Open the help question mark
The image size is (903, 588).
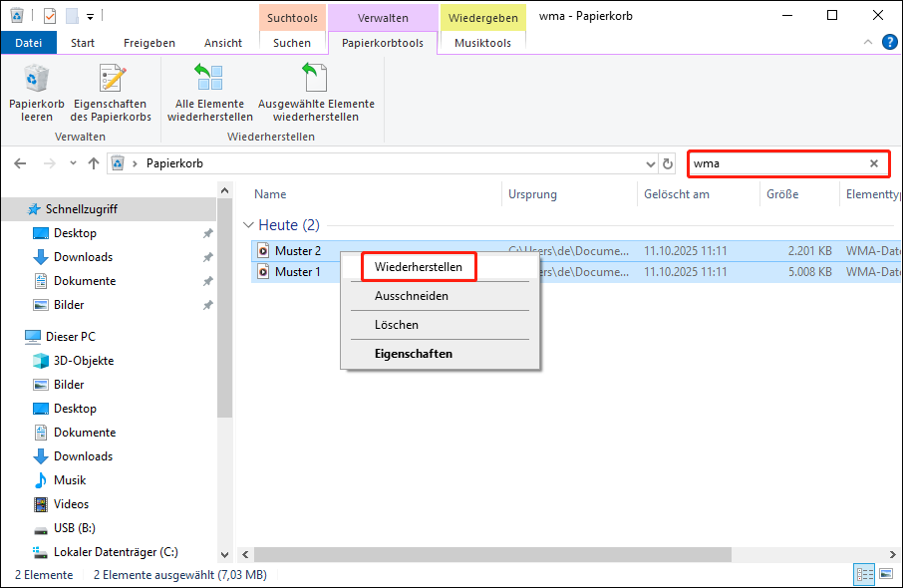pos(889,42)
